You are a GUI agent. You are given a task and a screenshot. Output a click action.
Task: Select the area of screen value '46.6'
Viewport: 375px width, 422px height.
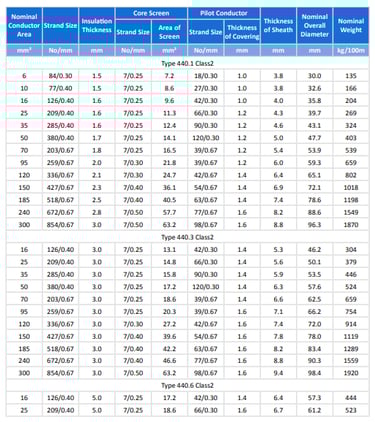tap(169, 361)
